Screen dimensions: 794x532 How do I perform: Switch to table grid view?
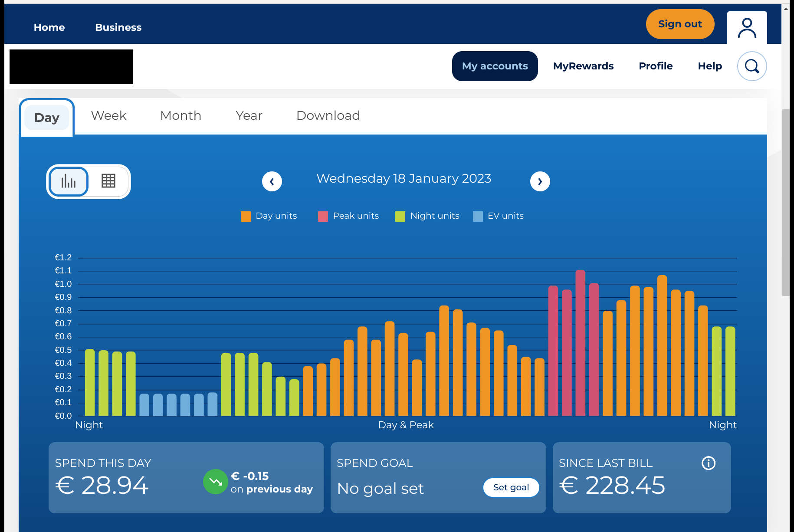[108, 181]
